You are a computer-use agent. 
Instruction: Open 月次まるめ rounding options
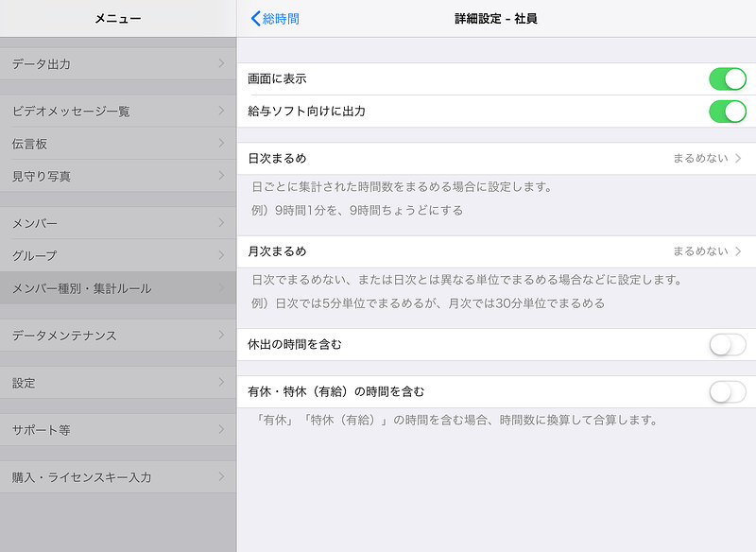(x=495, y=251)
